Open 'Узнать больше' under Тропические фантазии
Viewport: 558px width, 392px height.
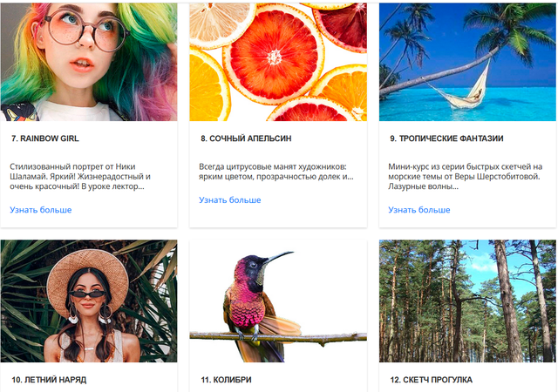(x=419, y=210)
